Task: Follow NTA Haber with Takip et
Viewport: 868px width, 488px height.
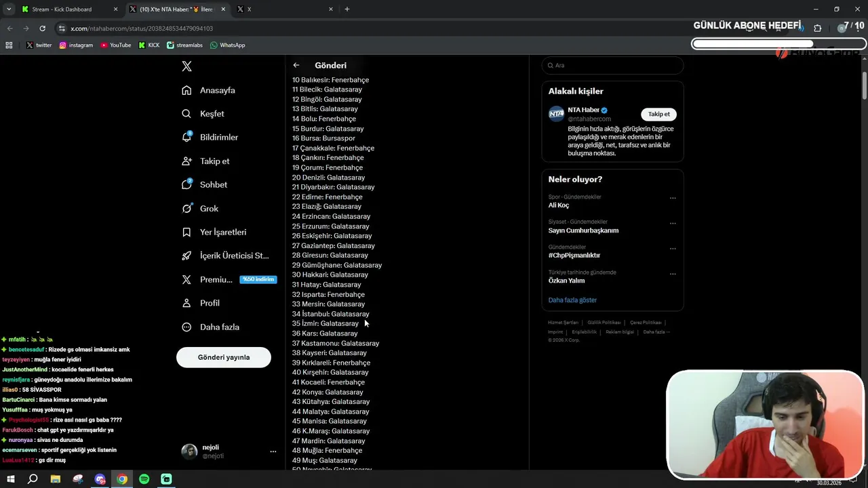Action: click(x=659, y=114)
